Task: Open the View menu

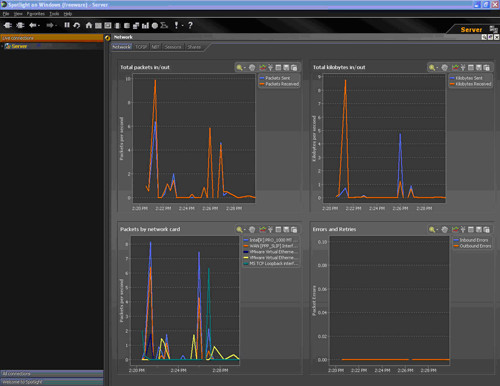Action: (18, 14)
